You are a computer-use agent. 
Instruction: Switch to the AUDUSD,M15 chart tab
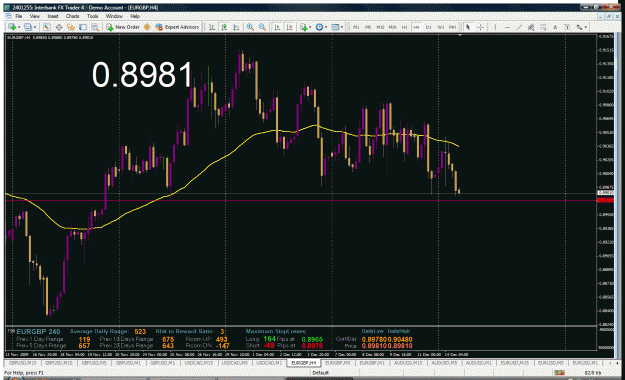[x=408, y=363]
